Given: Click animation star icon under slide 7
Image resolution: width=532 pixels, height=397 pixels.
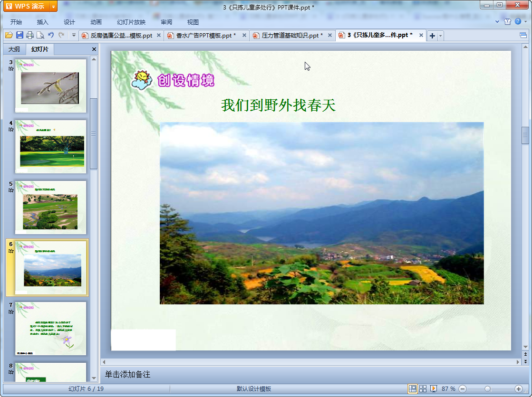Looking at the screenshot, I should coord(11,312).
